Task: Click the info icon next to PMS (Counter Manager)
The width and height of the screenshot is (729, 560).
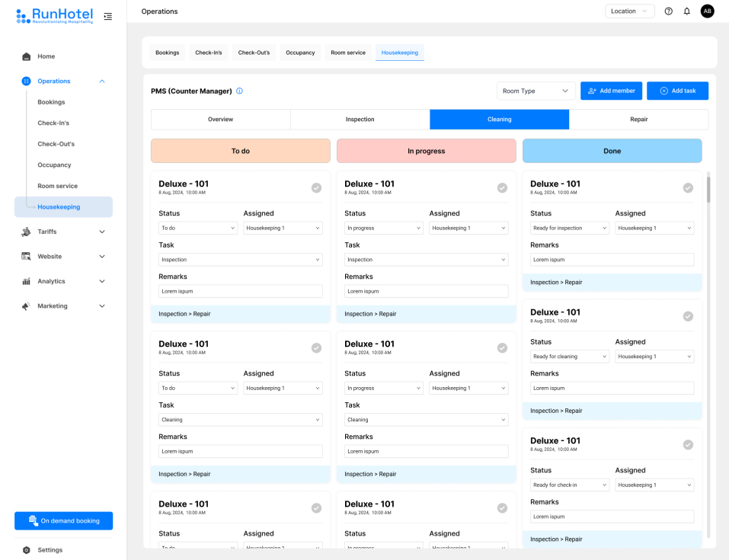Action: click(239, 91)
